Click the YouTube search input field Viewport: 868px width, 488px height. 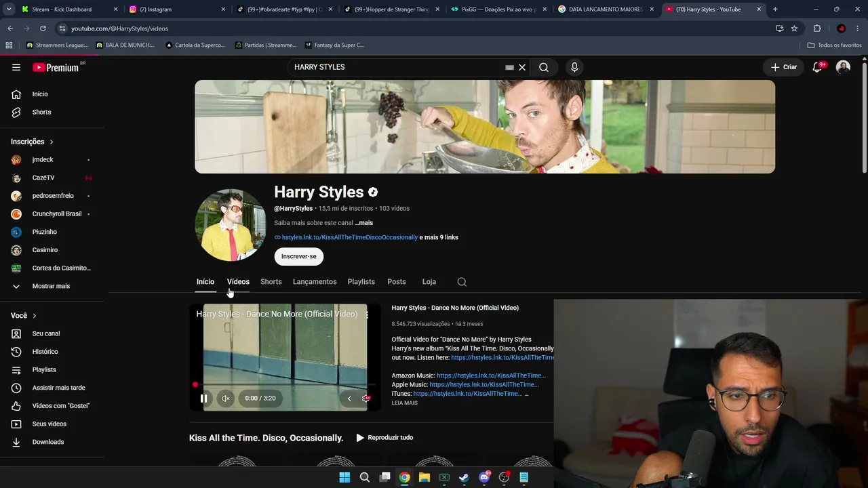coord(397,67)
